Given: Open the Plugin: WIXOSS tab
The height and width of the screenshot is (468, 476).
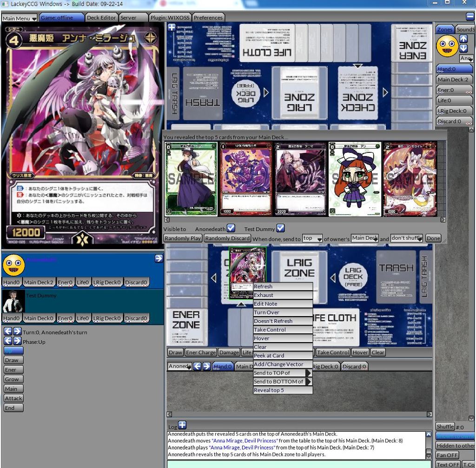Looking at the screenshot, I should pos(170,18).
